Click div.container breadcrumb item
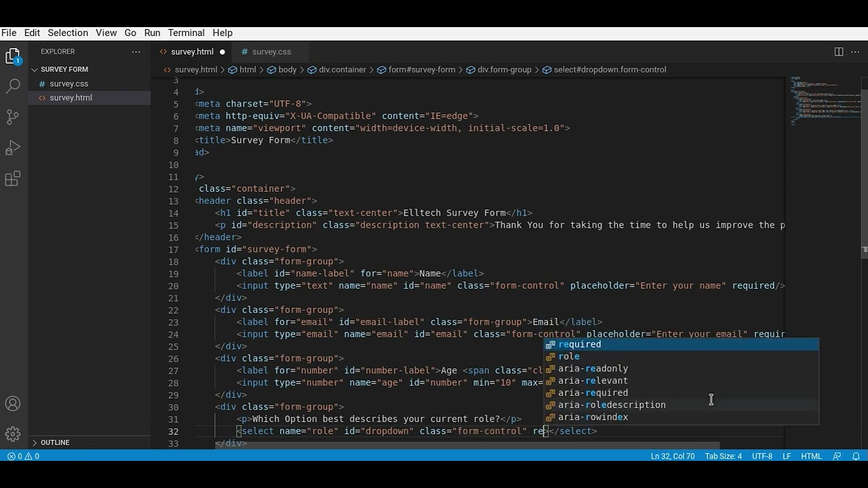This screenshot has height=488, width=868. click(337, 70)
